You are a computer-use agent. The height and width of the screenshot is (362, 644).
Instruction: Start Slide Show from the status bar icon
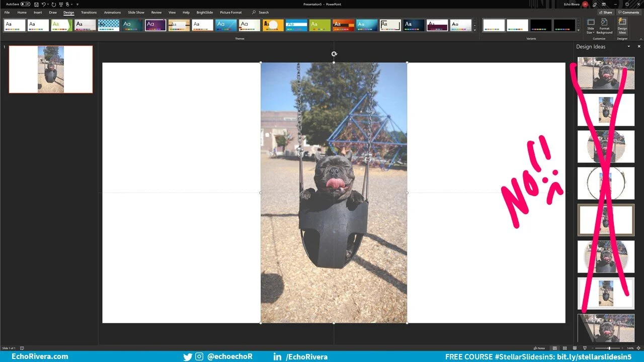tap(585, 348)
